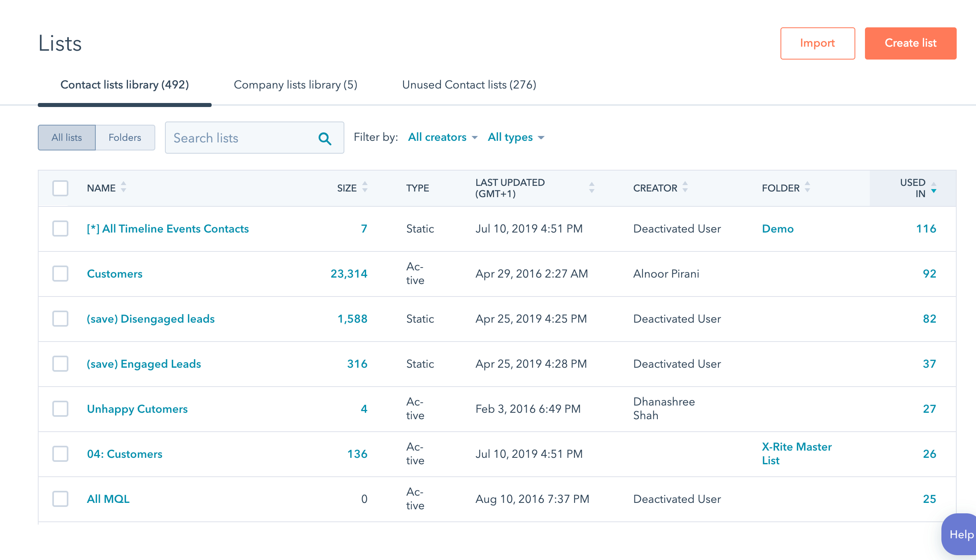Toggle Folders view

pyautogui.click(x=125, y=138)
